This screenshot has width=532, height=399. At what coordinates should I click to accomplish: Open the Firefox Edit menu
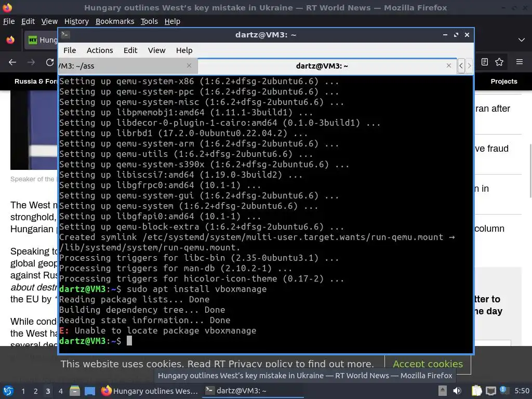click(x=28, y=21)
